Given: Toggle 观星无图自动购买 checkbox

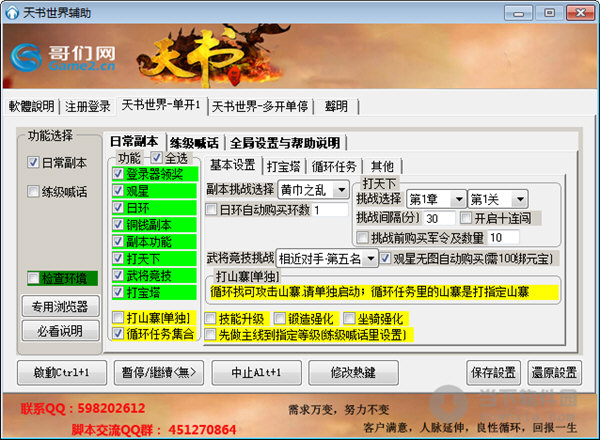Looking at the screenshot, I should tap(385, 259).
